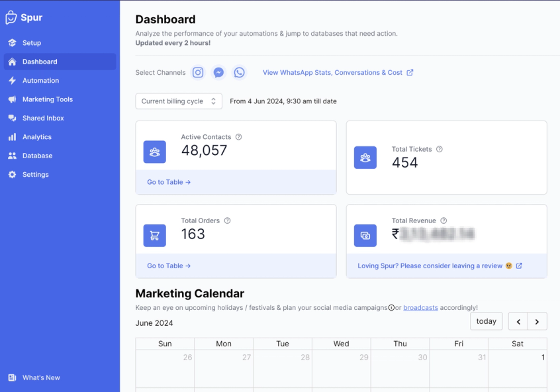Click the Wed column header
This screenshot has height=392, width=560.
click(342, 344)
